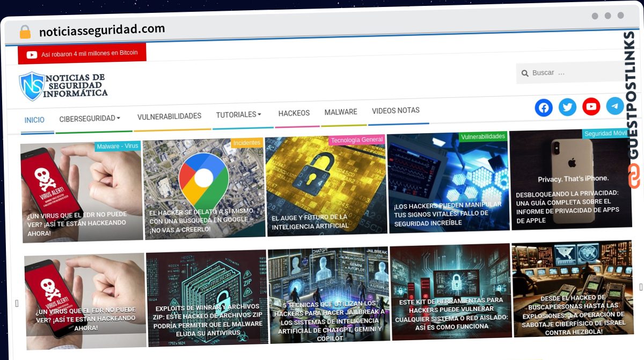Viewport: 644px width, 360px height.
Task: Open the bottom-row EDR virus article thumbnail
Action: click(85, 301)
